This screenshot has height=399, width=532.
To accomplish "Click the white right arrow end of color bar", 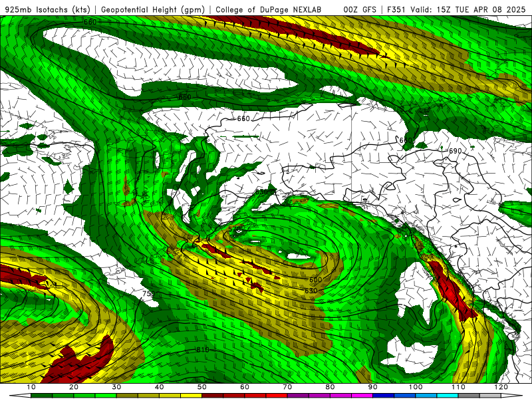I will (511, 396).
